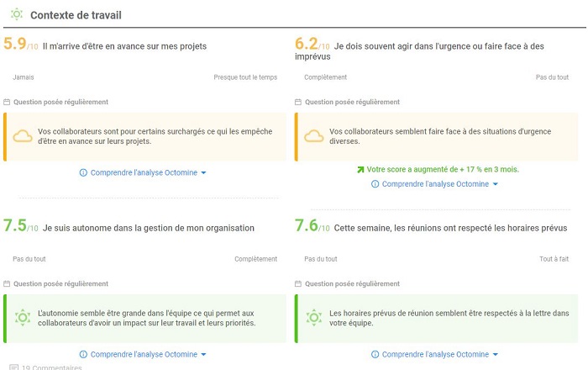588x370 pixels.
Task: Click the calendar icon under the 6.2 question
Action: (298, 103)
